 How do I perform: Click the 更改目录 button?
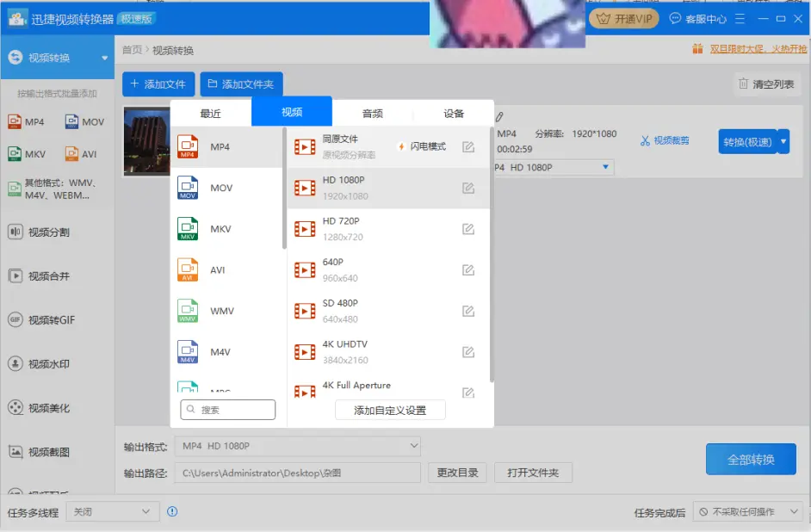tap(457, 473)
